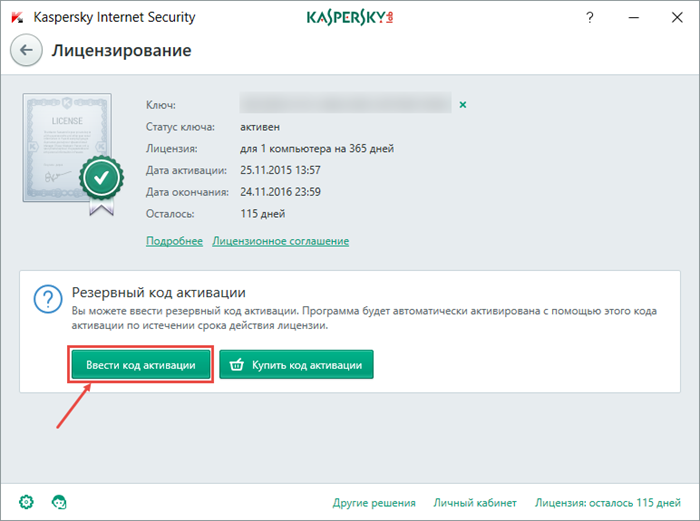Click the license certificate image
This screenshot has height=521, width=700.
pyautogui.click(x=73, y=154)
